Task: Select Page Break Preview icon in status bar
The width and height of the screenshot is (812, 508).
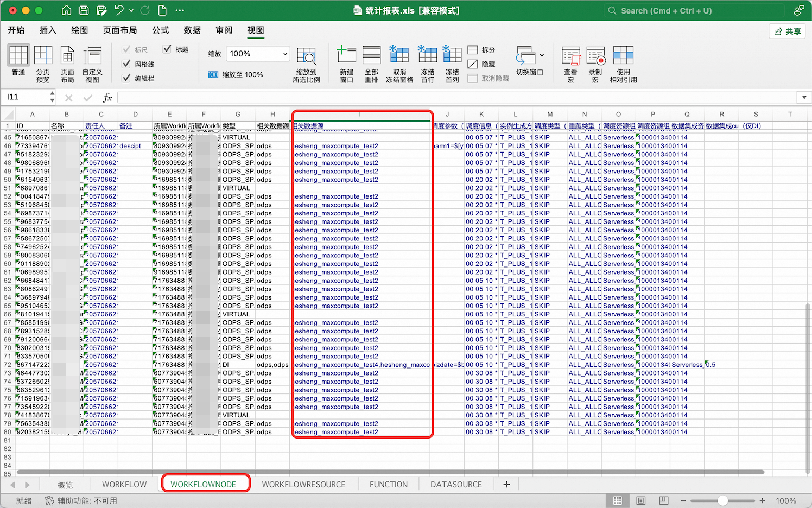Action: [x=664, y=500]
